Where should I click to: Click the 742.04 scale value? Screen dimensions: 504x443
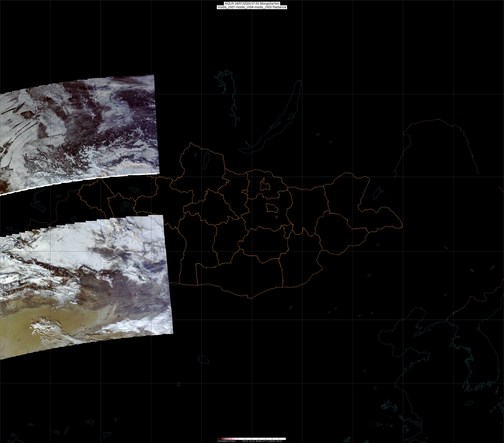279,441
